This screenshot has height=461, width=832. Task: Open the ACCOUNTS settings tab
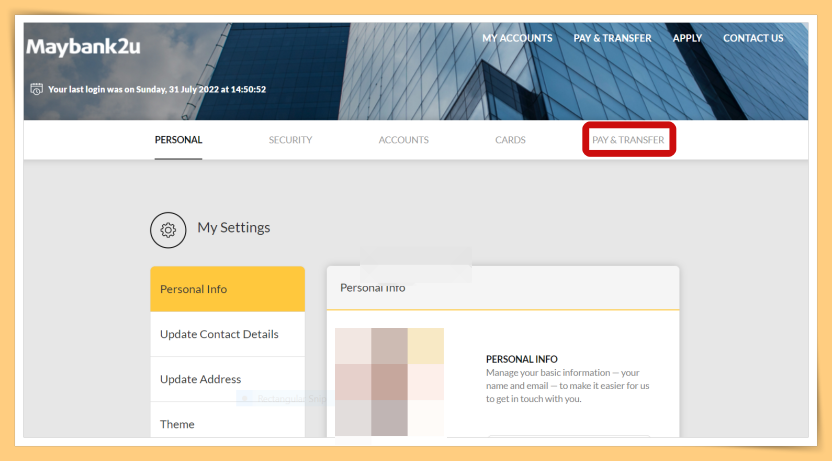(x=403, y=140)
